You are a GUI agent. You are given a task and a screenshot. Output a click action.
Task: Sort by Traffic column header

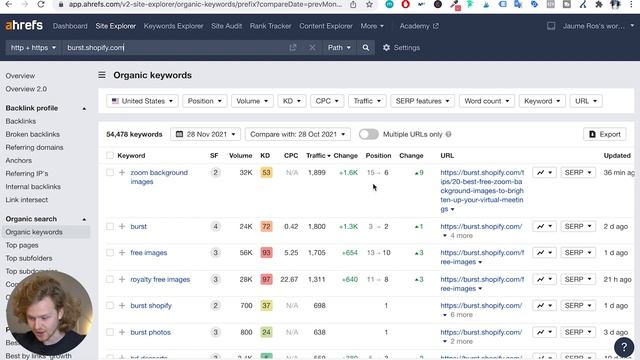tap(318, 156)
